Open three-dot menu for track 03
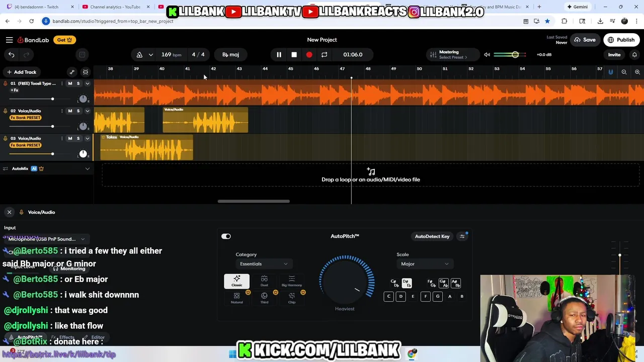Screen dimensions: 644x362 pyautogui.click(x=62, y=138)
